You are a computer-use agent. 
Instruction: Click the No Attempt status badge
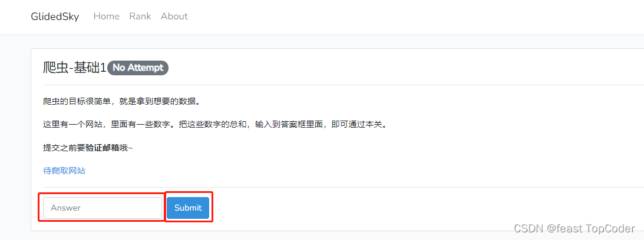(138, 68)
